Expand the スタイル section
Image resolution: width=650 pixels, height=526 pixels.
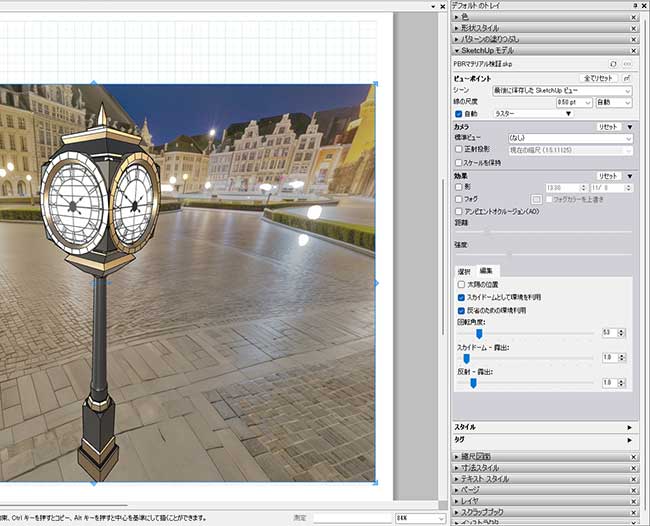(x=630, y=427)
